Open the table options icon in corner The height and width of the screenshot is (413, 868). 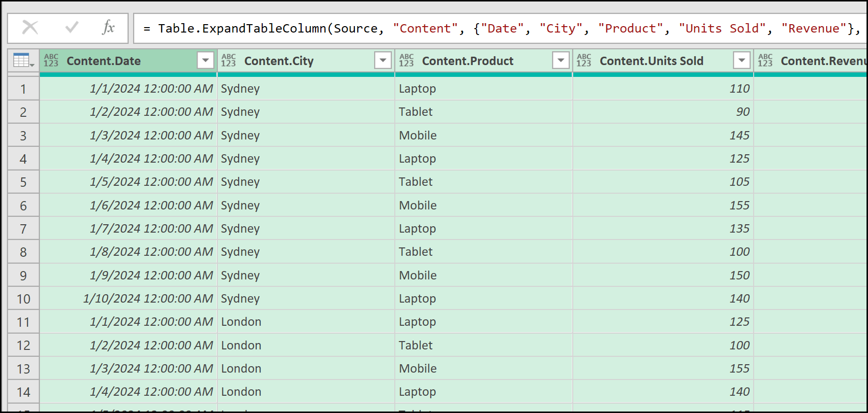[23, 61]
